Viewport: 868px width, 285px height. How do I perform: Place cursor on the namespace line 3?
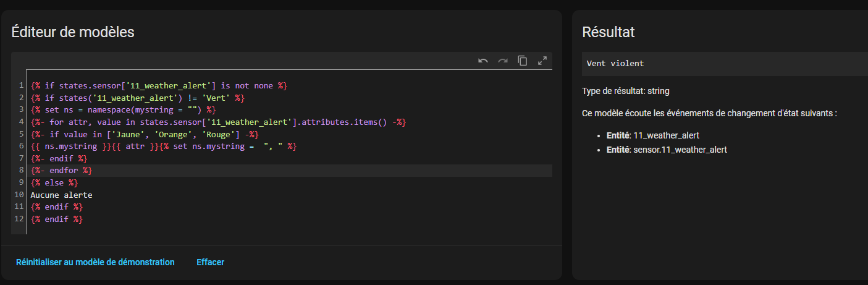click(x=124, y=110)
